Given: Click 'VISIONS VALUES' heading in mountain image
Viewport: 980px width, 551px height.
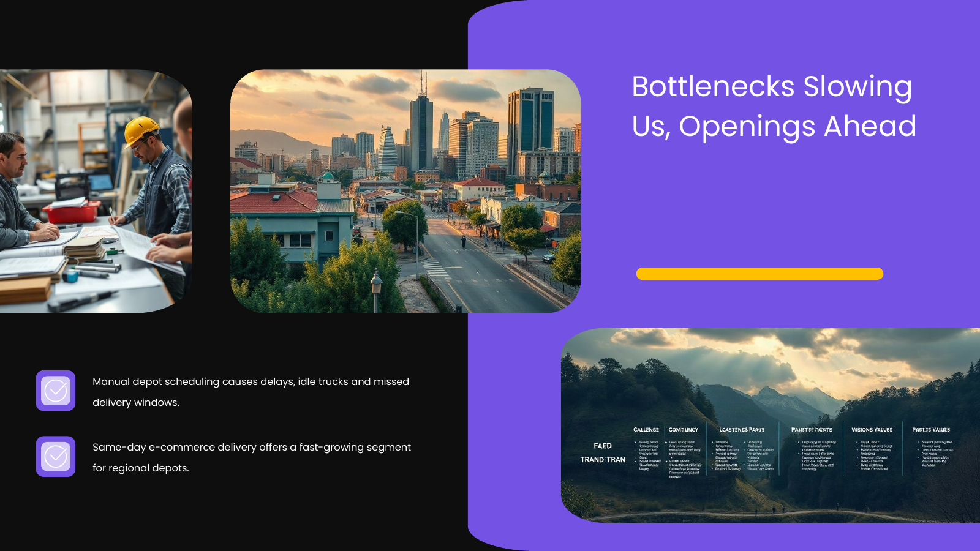Looking at the screenshot, I should coord(872,430).
